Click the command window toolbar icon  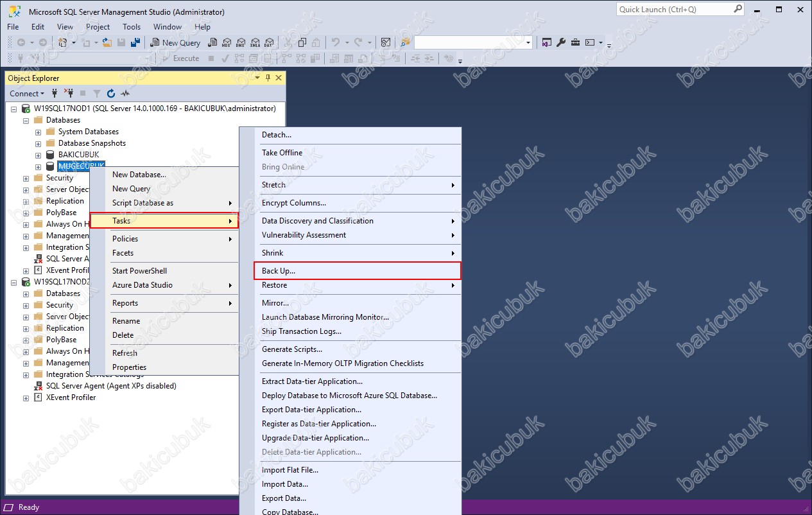(590, 42)
